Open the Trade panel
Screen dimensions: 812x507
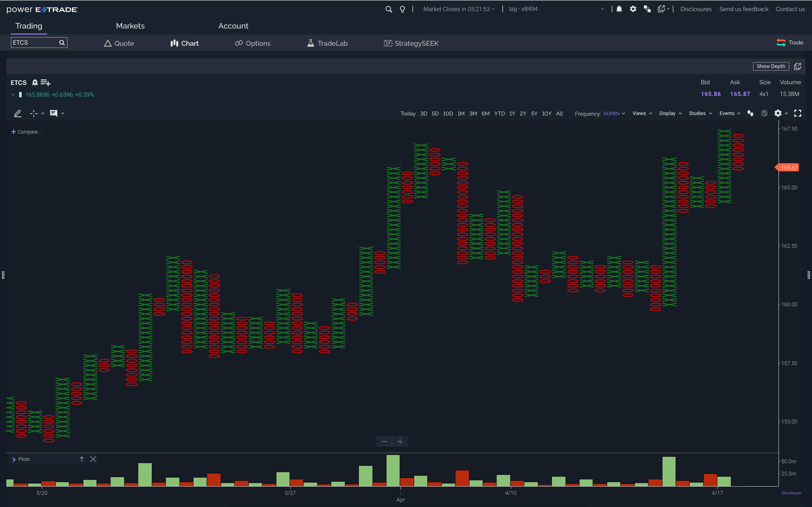click(x=790, y=42)
